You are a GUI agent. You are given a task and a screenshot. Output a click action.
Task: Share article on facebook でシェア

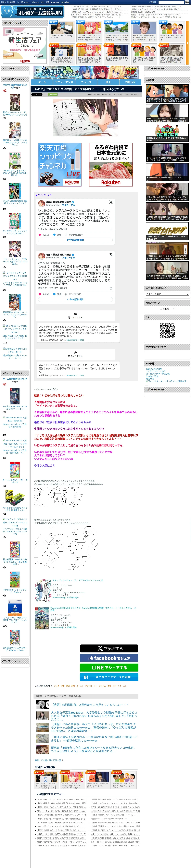click(109, 658)
